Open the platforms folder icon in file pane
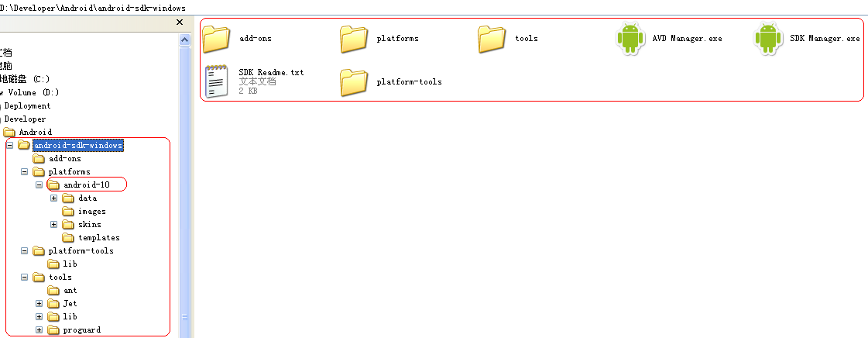The image size is (868, 338). coord(355,39)
